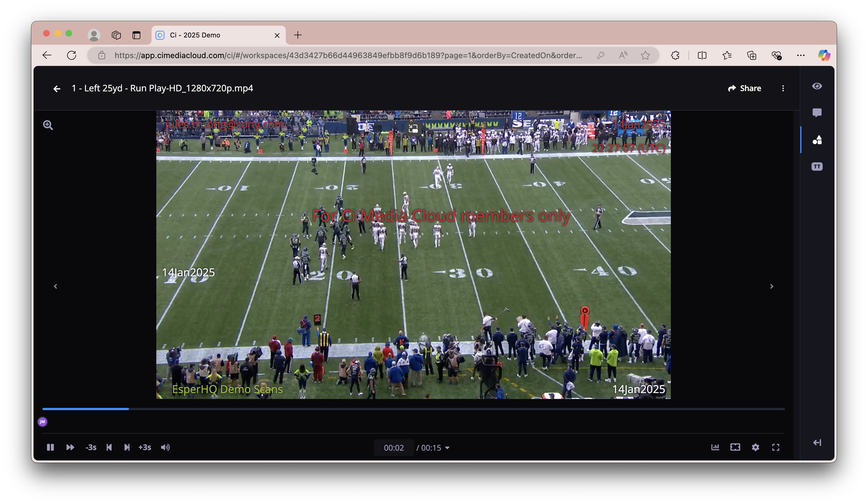Open player settings gear

point(755,447)
